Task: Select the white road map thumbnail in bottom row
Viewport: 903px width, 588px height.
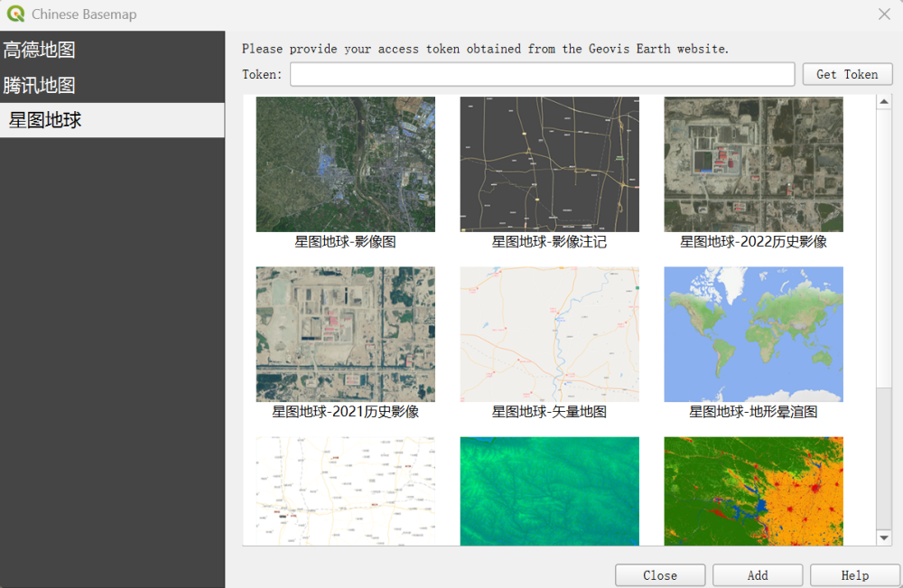Action: tap(346, 490)
